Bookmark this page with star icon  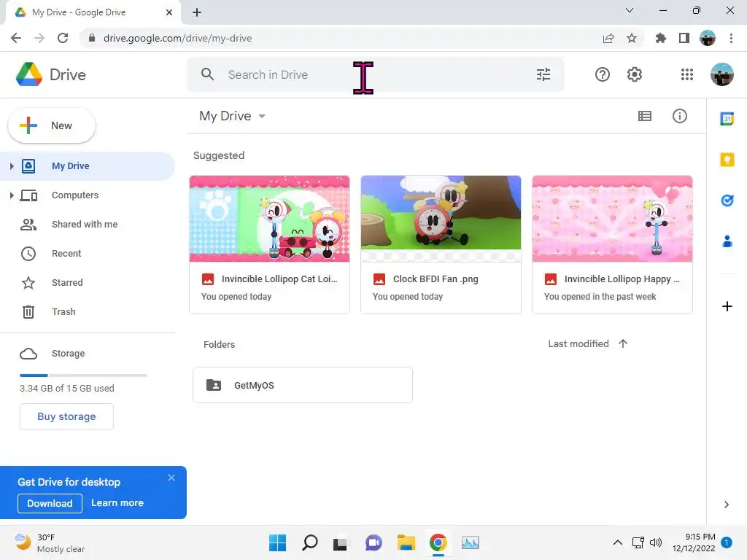point(632,38)
